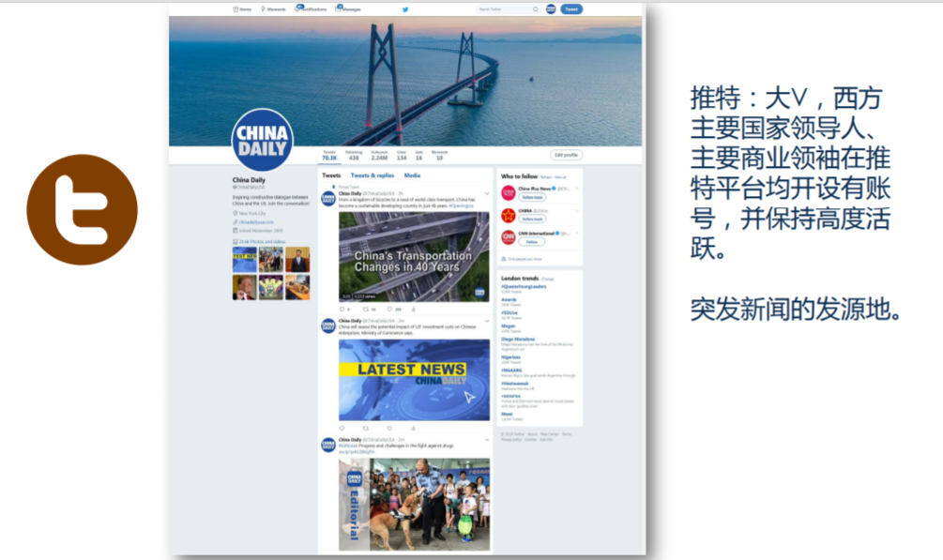Click China Daily avatar on pinned tweet
943x560 pixels.
click(x=328, y=199)
